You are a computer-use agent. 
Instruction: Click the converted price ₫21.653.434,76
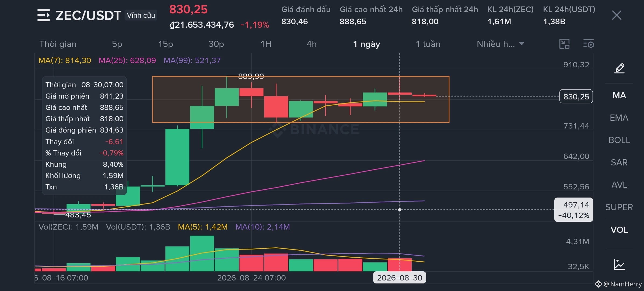click(202, 25)
